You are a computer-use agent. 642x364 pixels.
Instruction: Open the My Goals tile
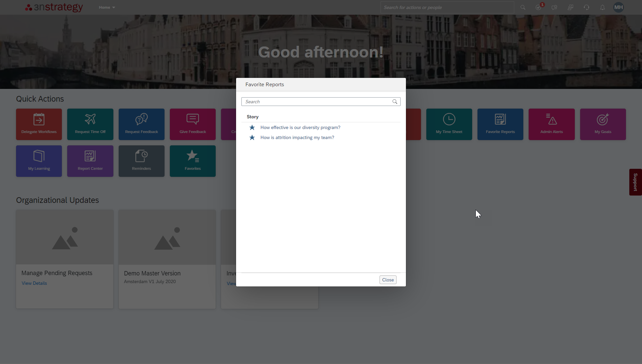[x=603, y=124]
